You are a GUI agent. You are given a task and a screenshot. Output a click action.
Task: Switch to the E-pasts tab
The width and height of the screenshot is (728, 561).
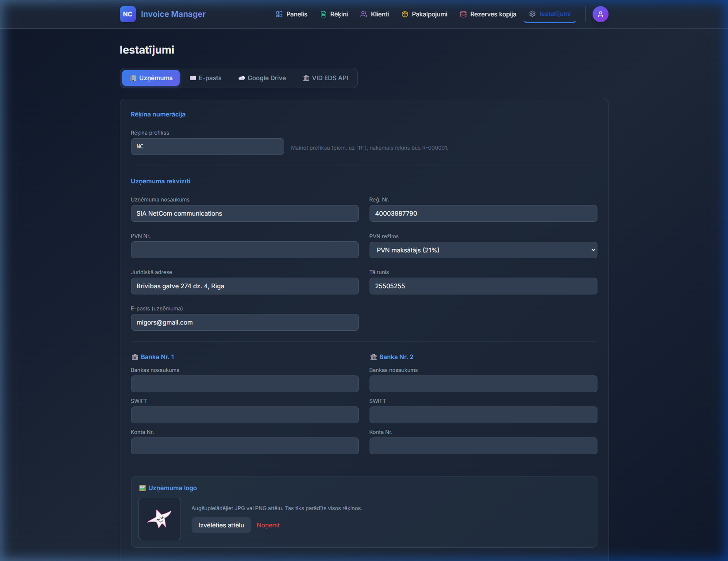(x=205, y=78)
